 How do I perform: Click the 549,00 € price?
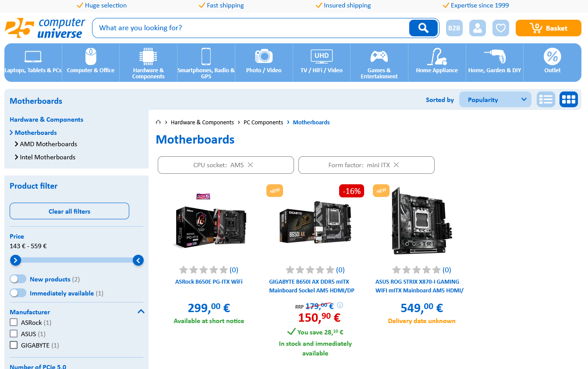[422, 308]
